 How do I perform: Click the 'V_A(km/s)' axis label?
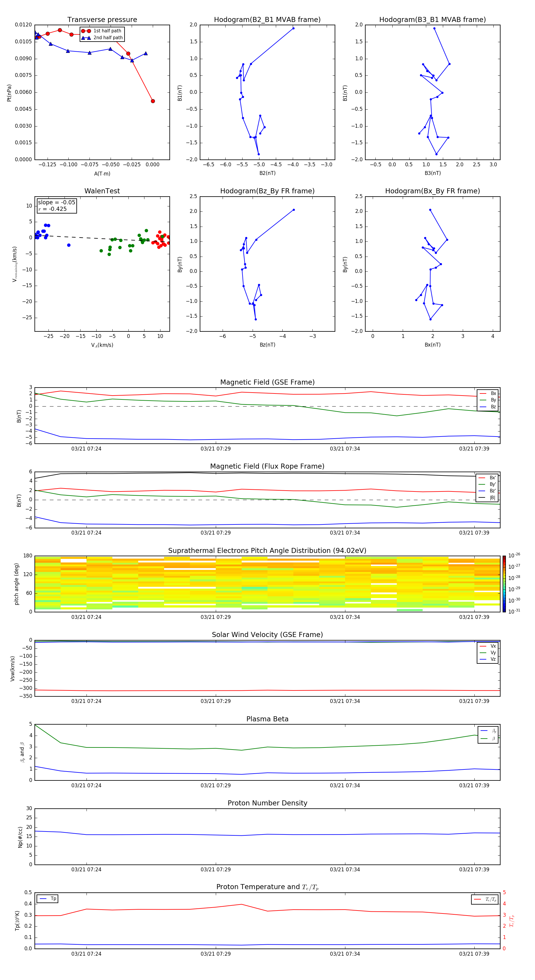point(102,345)
